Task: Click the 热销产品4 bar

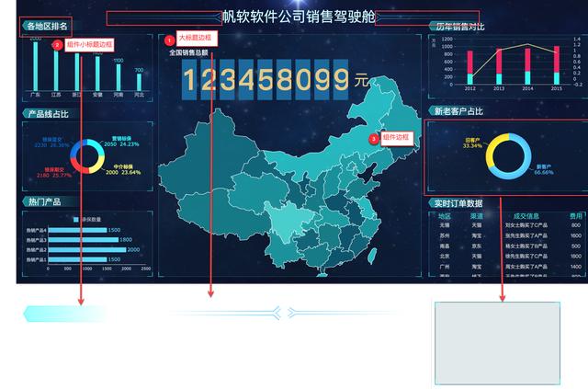Action: (77, 230)
